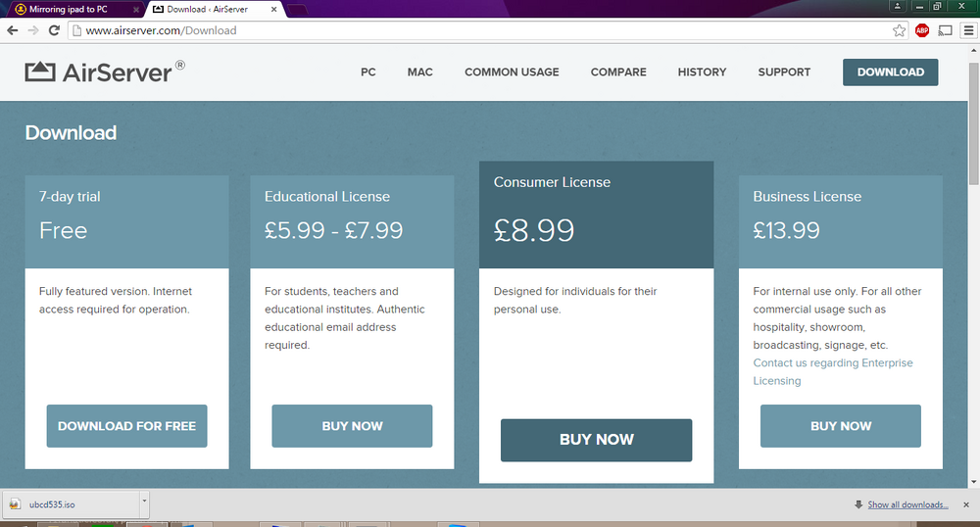
Task: Go back using the browser back arrow
Action: [13, 30]
